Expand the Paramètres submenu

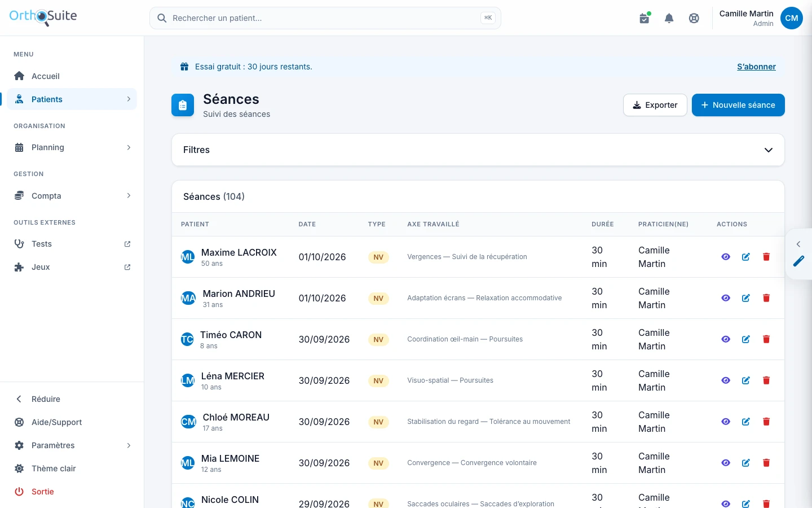129,445
